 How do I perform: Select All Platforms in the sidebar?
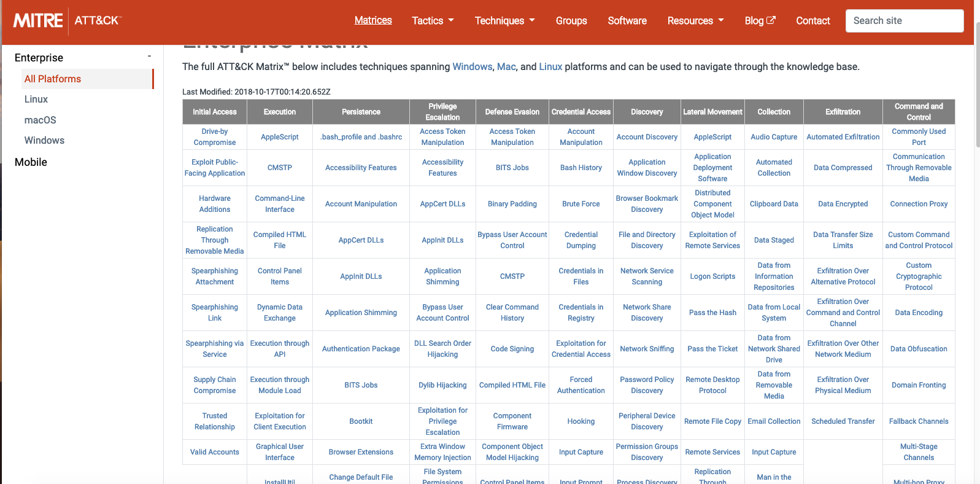[x=53, y=79]
